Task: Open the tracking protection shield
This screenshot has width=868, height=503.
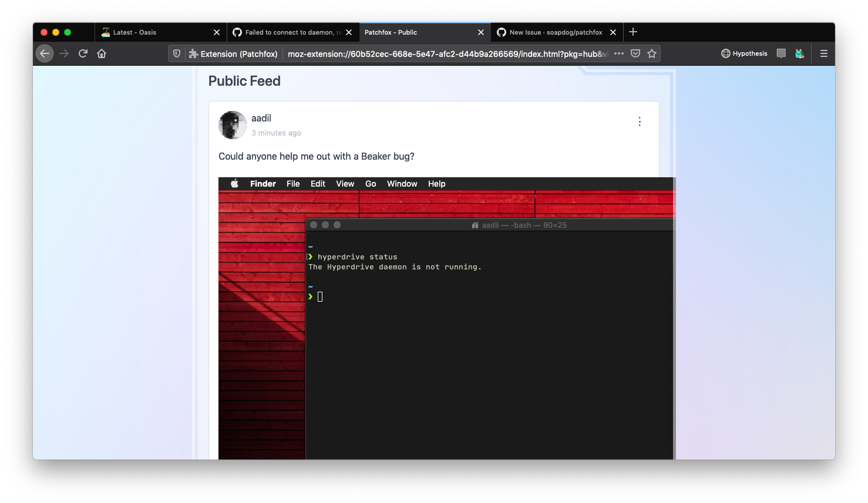Action: 176,53
